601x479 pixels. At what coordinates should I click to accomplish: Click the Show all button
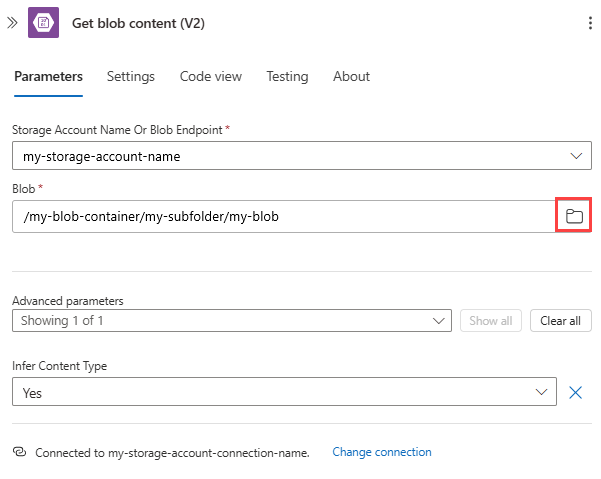(490, 321)
